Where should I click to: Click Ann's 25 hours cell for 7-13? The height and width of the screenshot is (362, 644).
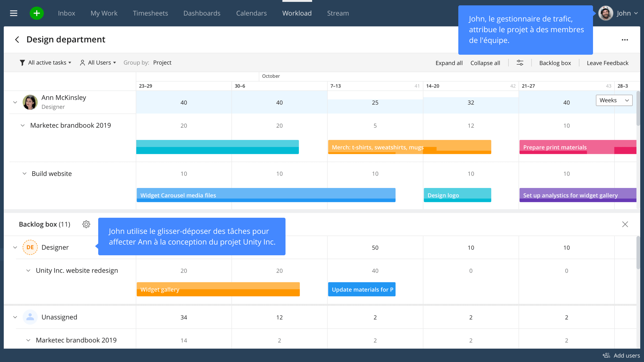tap(375, 102)
